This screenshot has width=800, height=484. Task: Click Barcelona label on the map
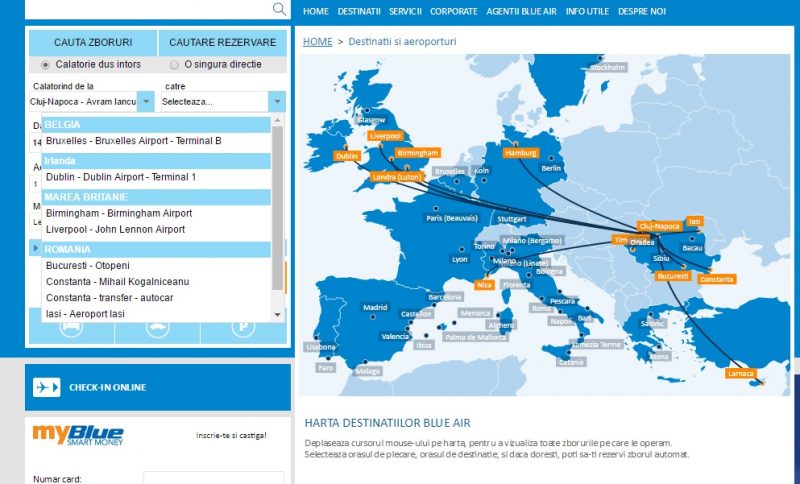tap(445, 297)
